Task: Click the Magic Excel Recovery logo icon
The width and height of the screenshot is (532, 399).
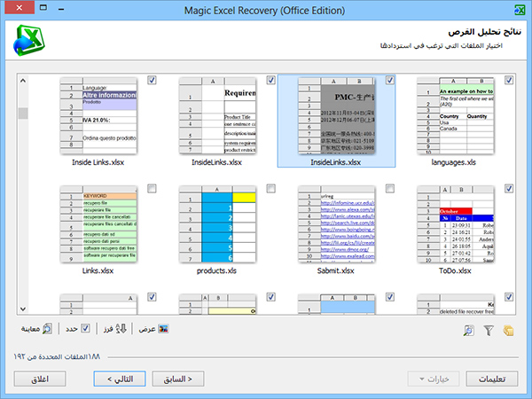Action: click(x=29, y=41)
